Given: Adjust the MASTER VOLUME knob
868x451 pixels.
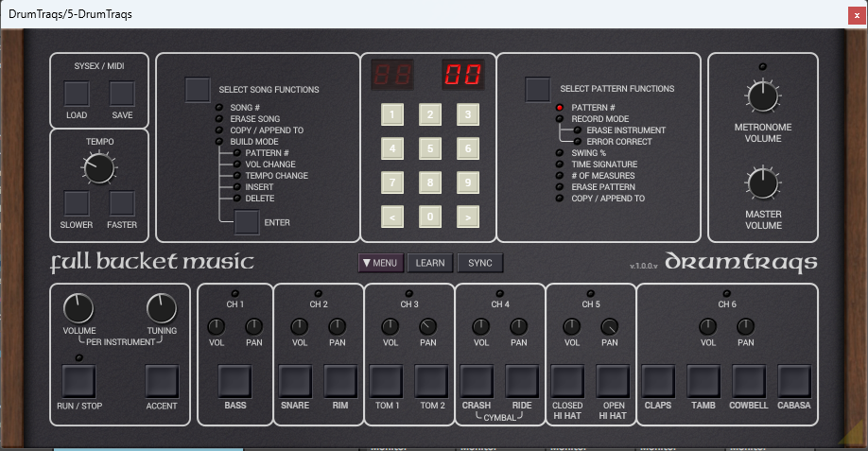Looking at the screenshot, I should tap(763, 183).
